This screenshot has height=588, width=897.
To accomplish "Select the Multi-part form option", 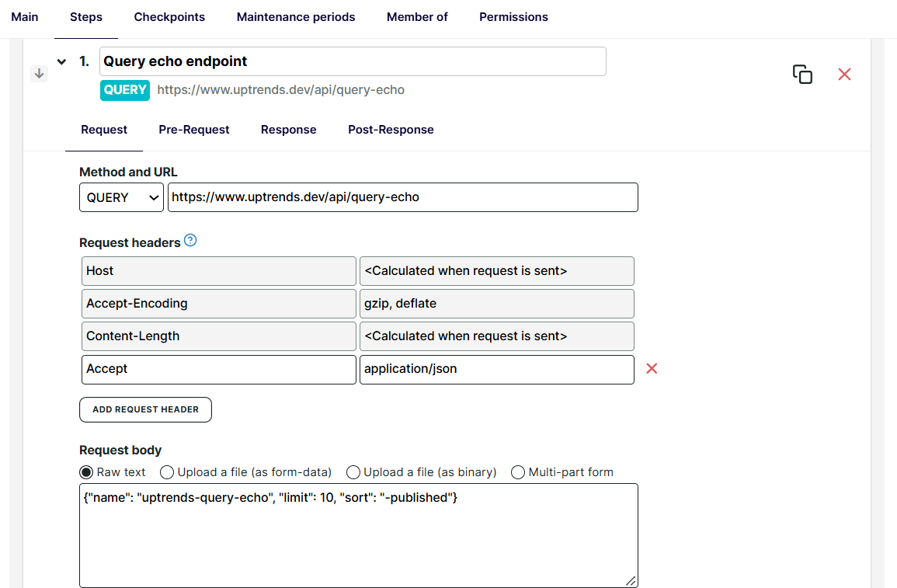I will click(x=518, y=472).
